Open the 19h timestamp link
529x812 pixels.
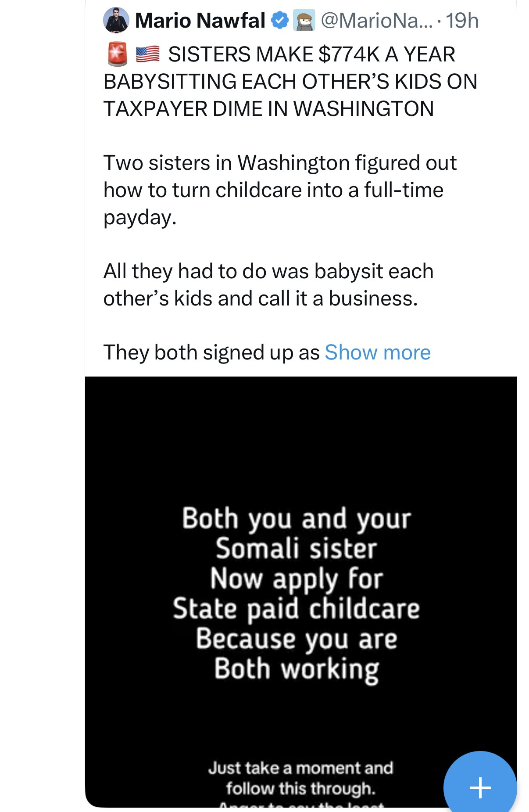(462, 20)
